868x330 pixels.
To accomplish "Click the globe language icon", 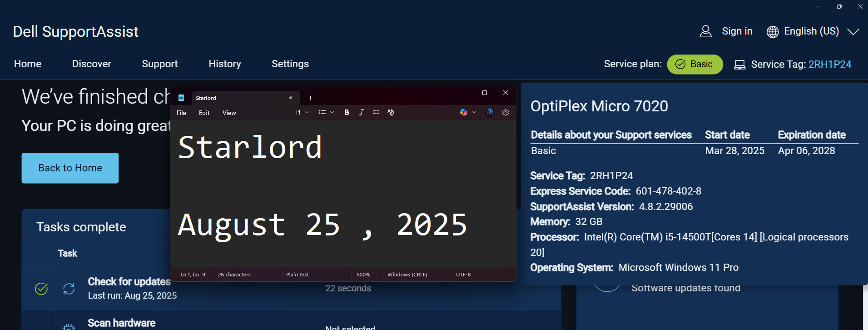I will [772, 31].
